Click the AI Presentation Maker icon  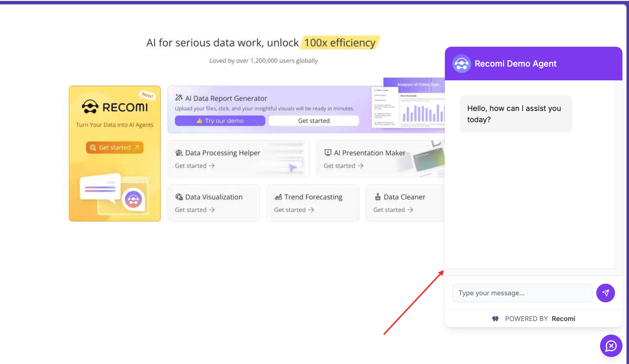328,153
